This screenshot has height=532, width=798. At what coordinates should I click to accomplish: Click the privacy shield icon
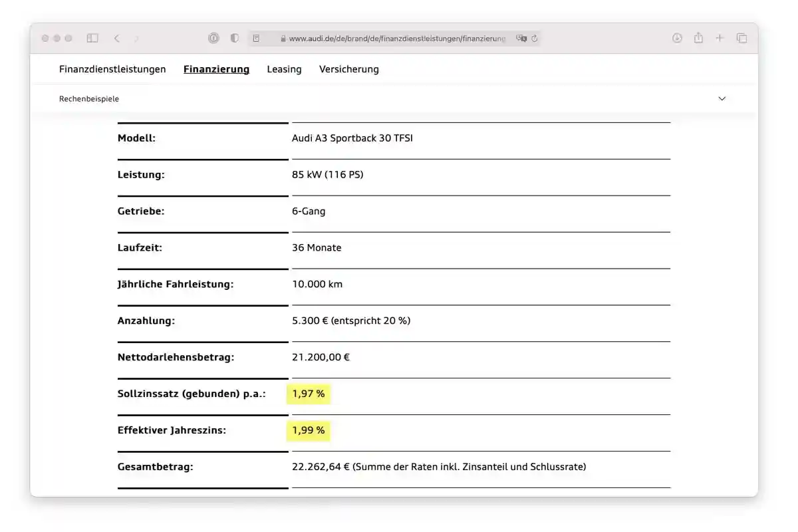[x=234, y=39]
